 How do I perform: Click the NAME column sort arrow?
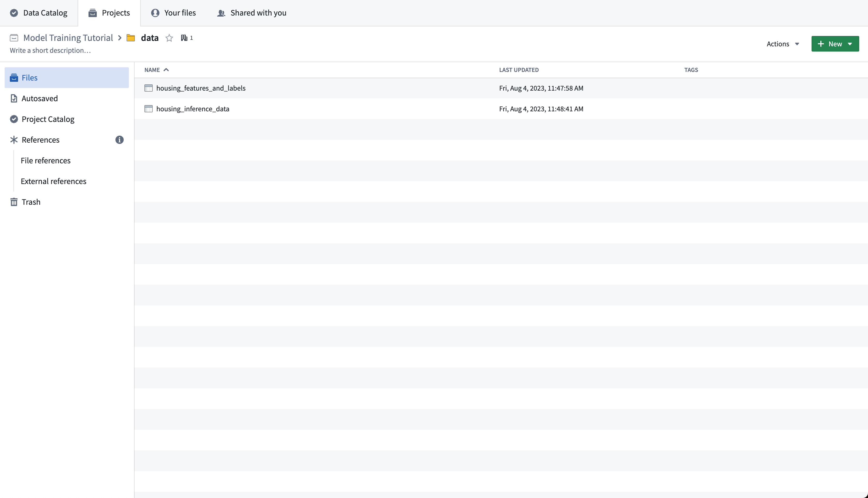[x=166, y=70]
